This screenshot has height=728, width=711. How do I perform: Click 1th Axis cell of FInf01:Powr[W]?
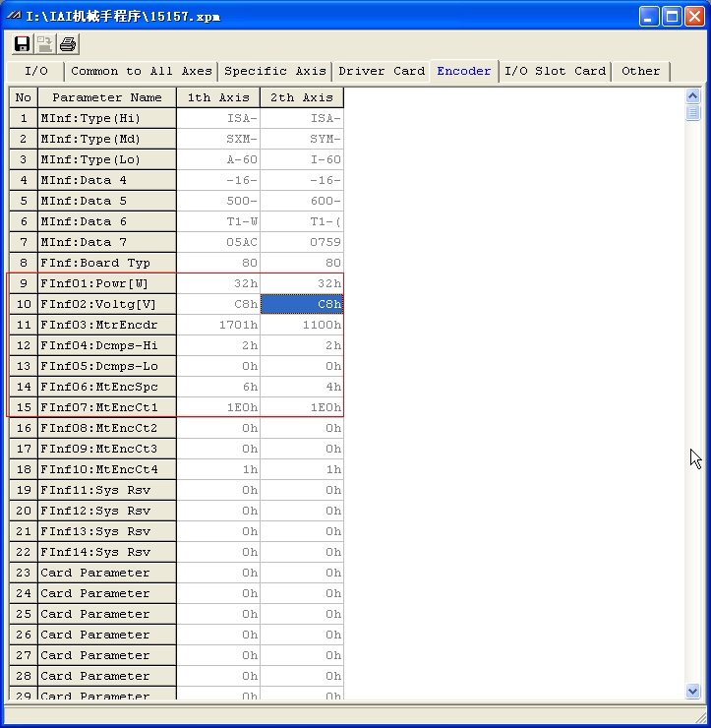(x=218, y=283)
